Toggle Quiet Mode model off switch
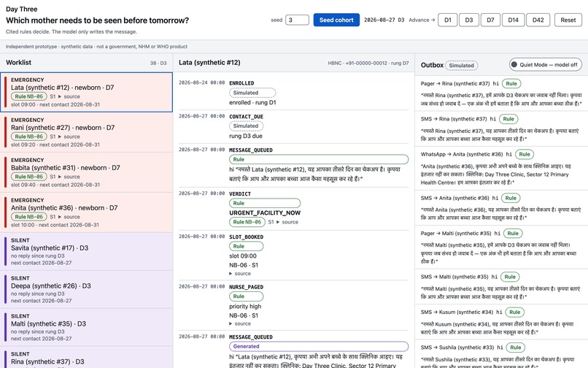The width and height of the screenshot is (588, 368). point(545,64)
